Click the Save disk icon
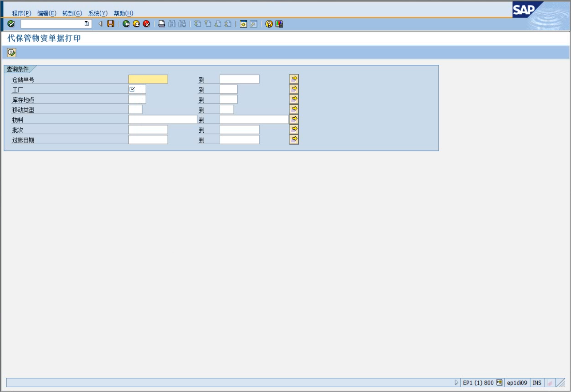571x392 pixels. [x=111, y=24]
